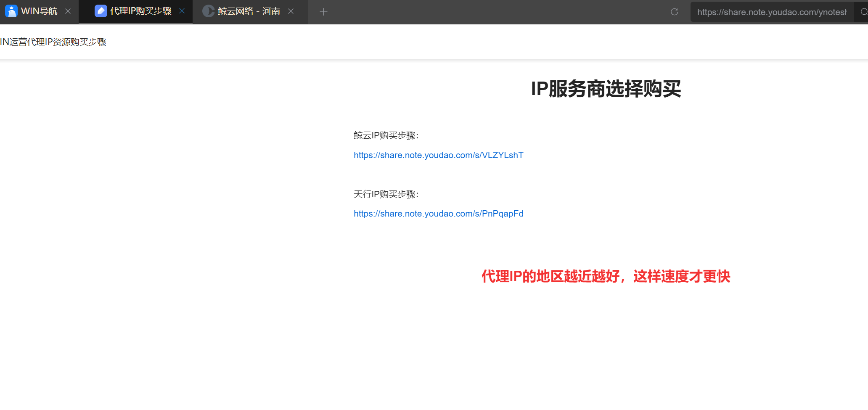Open the 鲸云IP link ending VLZYLshT
The image size is (868, 410).
pyautogui.click(x=439, y=155)
